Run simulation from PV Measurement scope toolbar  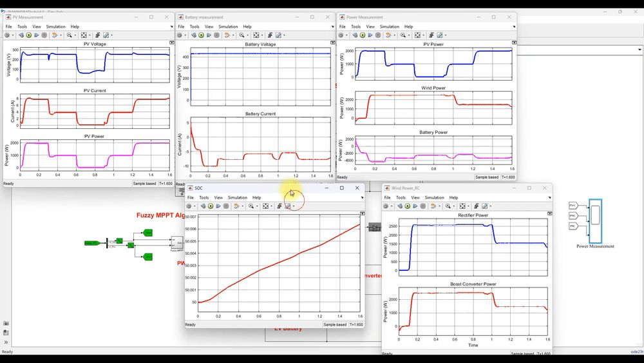29,35
